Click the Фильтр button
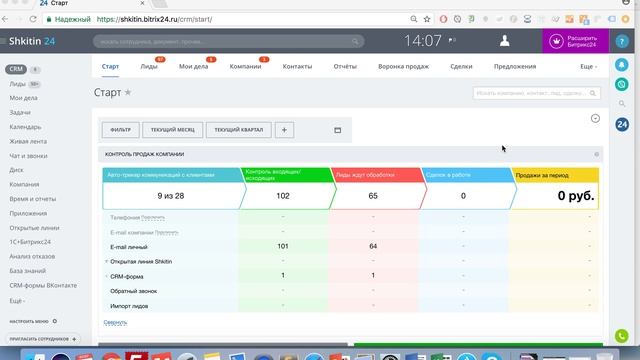This screenshot has height=360, width=640. [x=120, y=130]
